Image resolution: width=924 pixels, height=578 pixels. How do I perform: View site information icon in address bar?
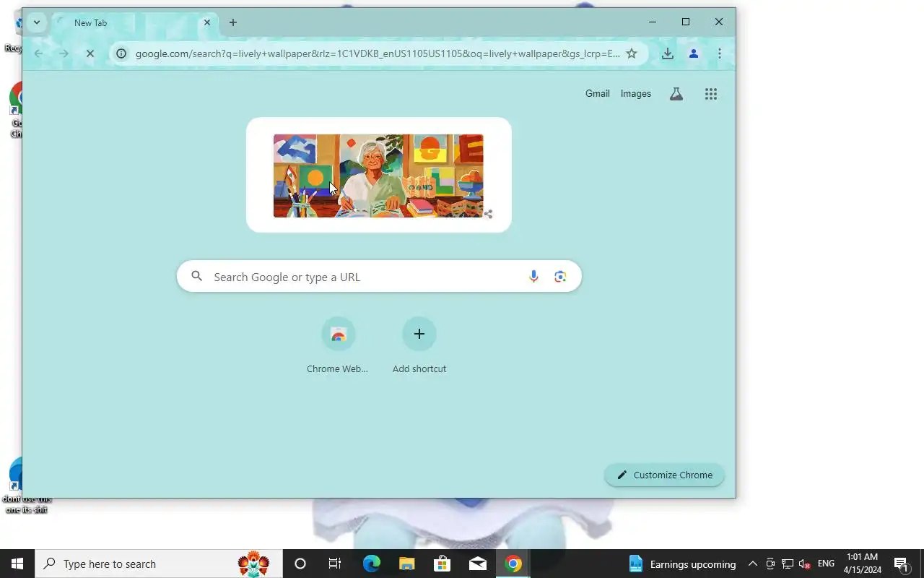121,53
